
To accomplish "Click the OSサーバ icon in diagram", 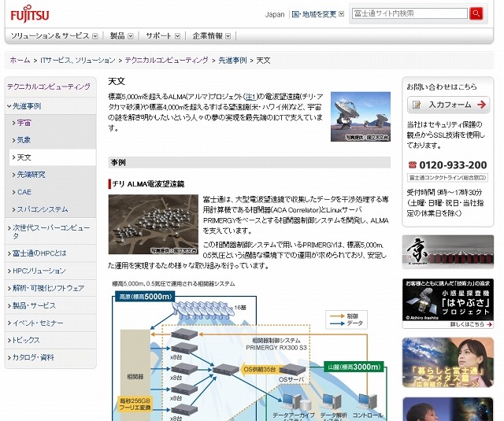I will pyautogui.click(x=292, y=370).
